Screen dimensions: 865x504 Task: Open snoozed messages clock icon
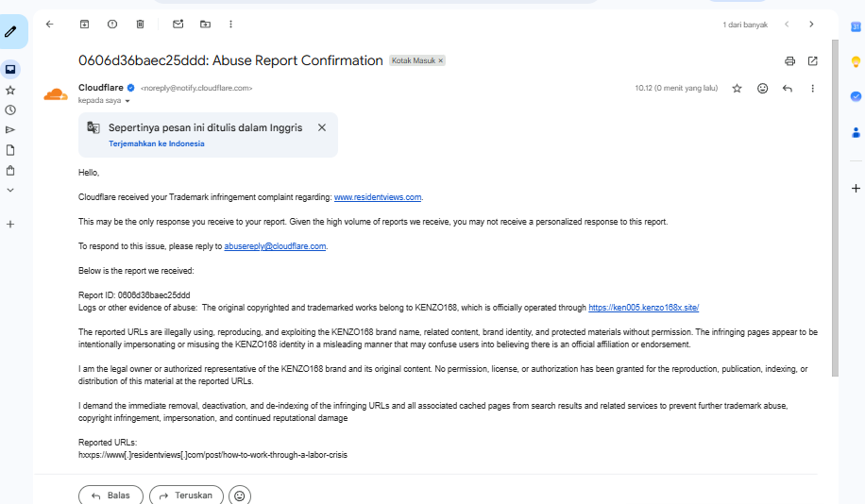[10, 110]
